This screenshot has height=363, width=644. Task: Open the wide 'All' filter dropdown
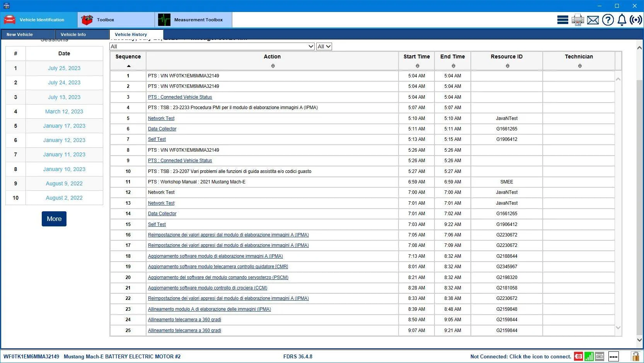(212, 46)
